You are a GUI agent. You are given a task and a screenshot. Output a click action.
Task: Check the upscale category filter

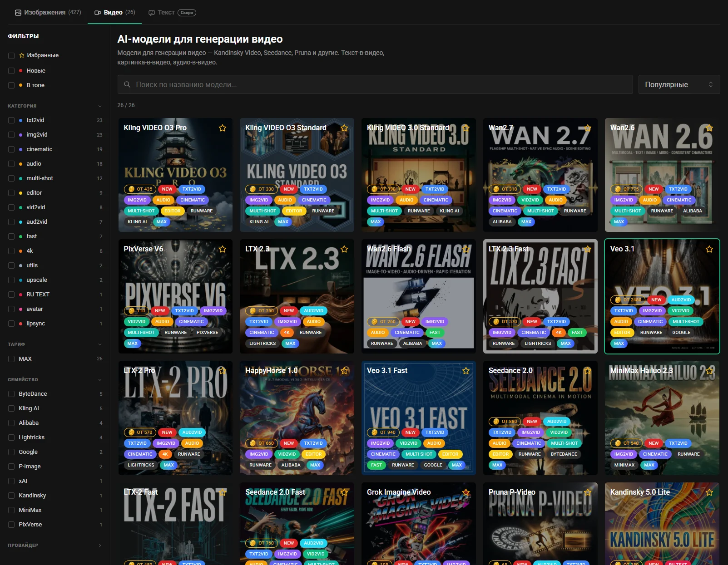click(x=11, y=280)
